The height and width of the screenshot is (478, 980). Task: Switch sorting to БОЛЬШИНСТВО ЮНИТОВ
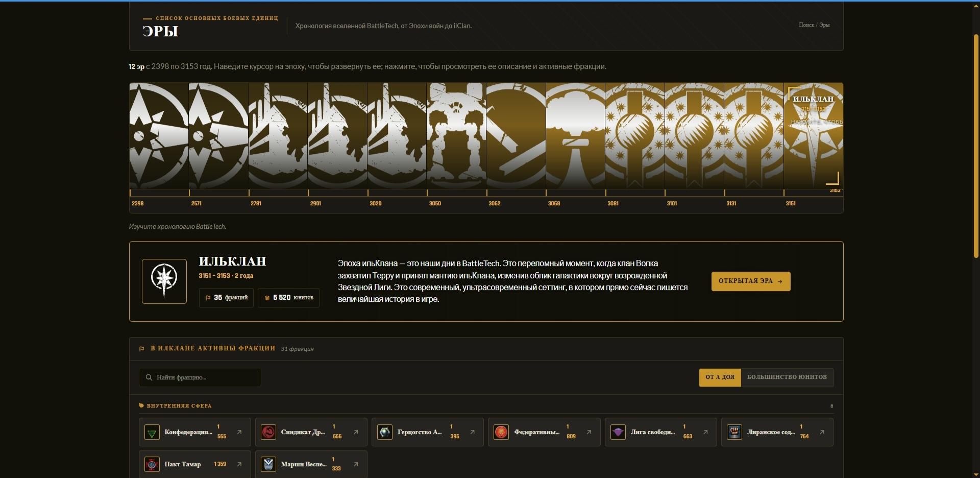click(x=787, y=377)
